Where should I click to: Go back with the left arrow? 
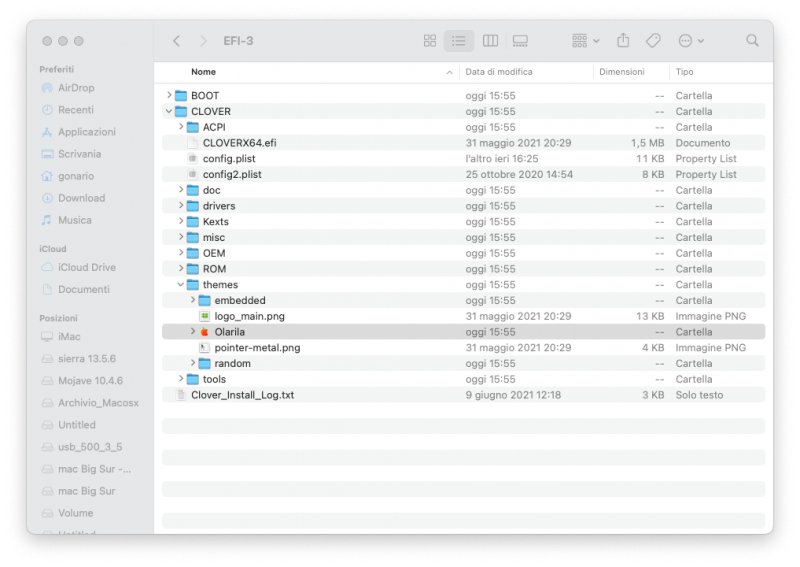point(177,41)
